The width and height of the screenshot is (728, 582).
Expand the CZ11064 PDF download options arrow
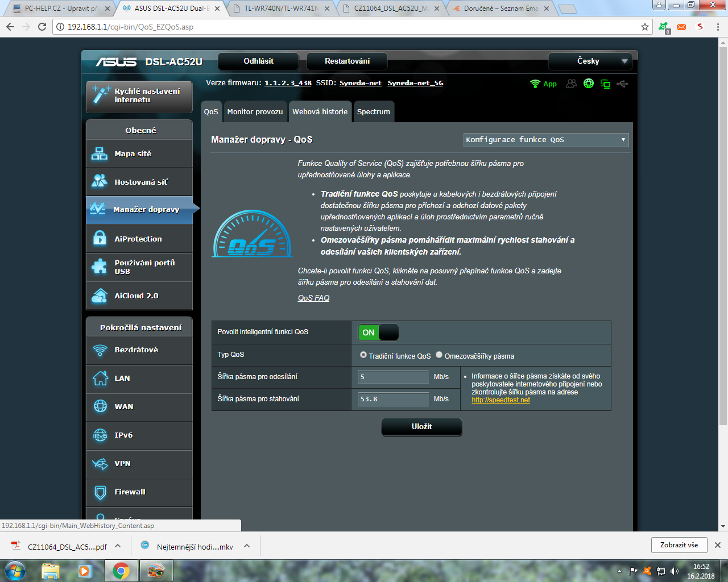118,546
